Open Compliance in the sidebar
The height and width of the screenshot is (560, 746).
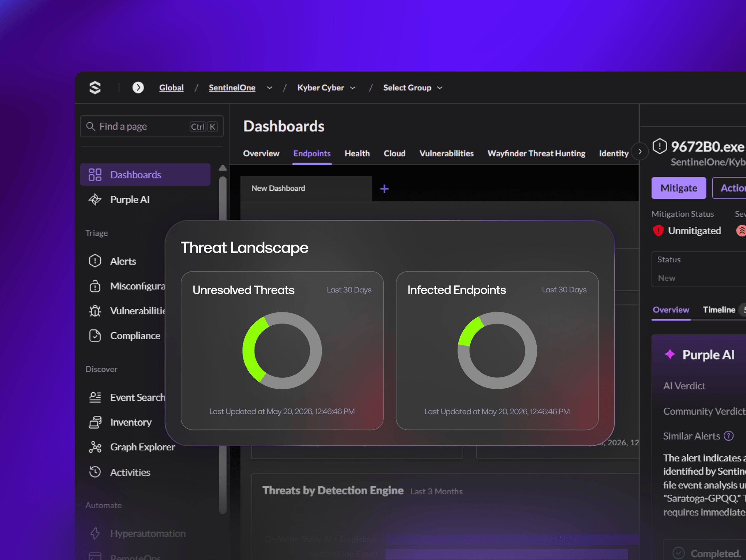[135, 336]
